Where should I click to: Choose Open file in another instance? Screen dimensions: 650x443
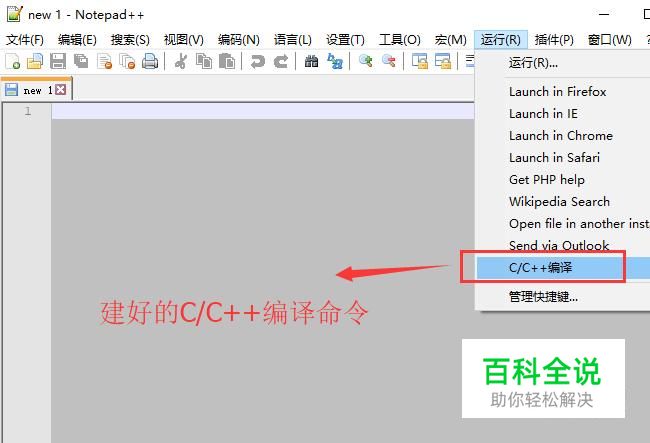click(x=563, y=223)
